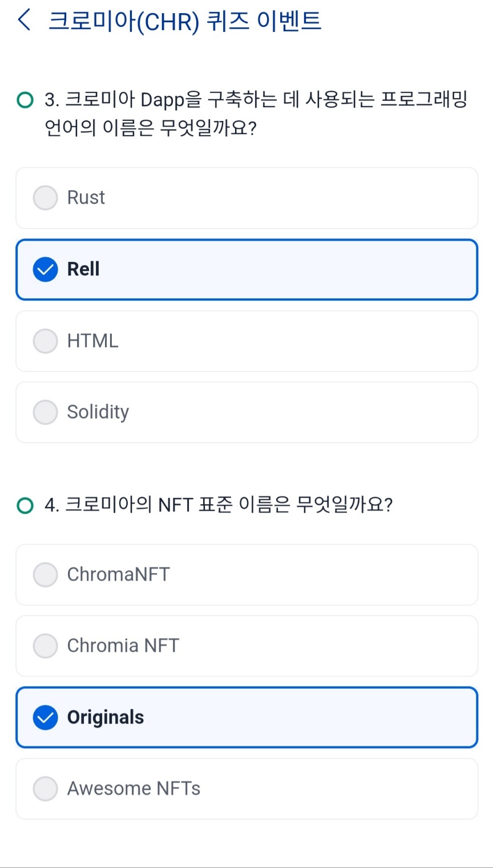
Task: Select the Rust radio circle
Action: pyautogui.click(x=46, y=198)
